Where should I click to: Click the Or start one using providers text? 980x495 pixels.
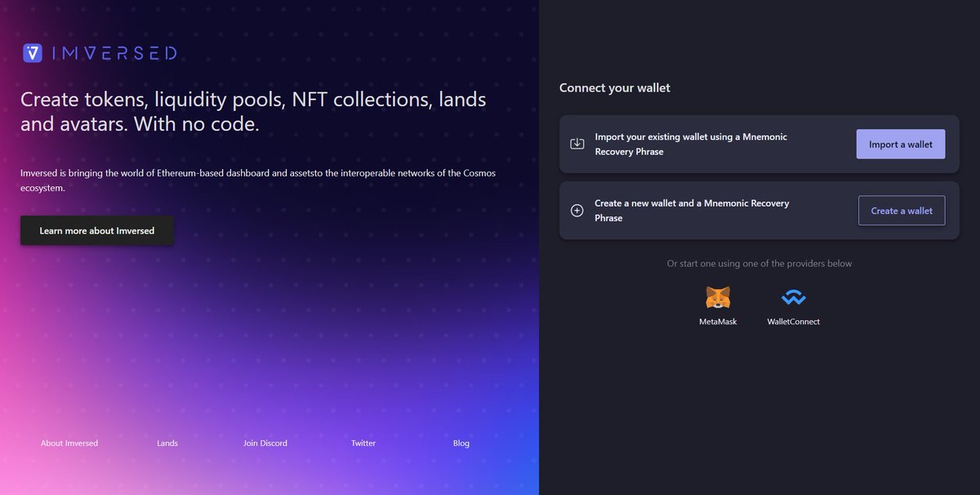(x=759, y=263)
